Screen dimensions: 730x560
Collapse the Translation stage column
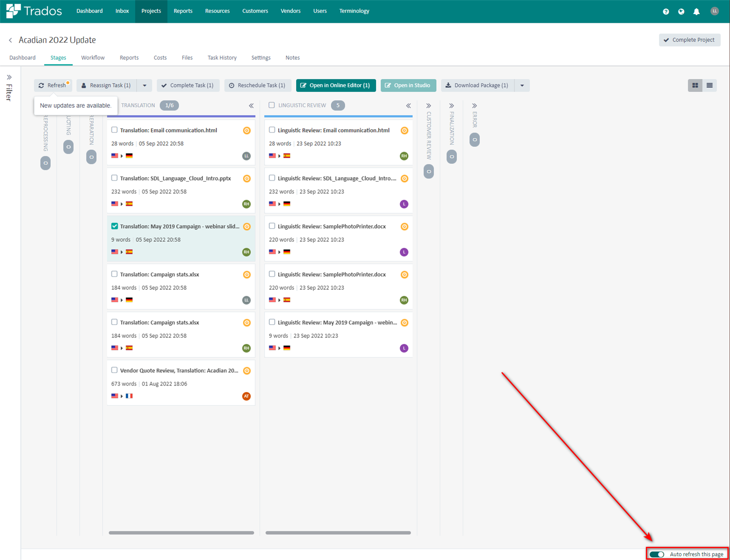(x=251, y=106)
